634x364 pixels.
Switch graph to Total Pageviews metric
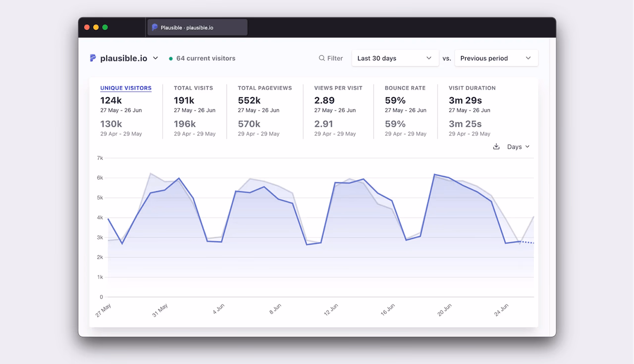265,88
